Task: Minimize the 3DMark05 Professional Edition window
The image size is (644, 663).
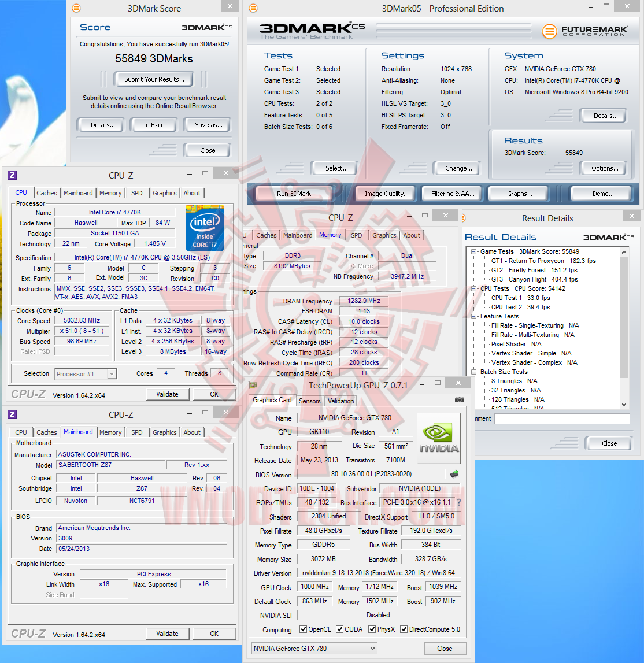Action: coord(590,7)
